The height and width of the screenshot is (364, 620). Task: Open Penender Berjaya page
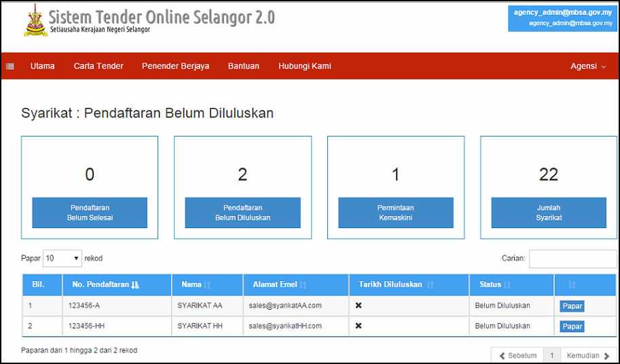click(175, 67)
